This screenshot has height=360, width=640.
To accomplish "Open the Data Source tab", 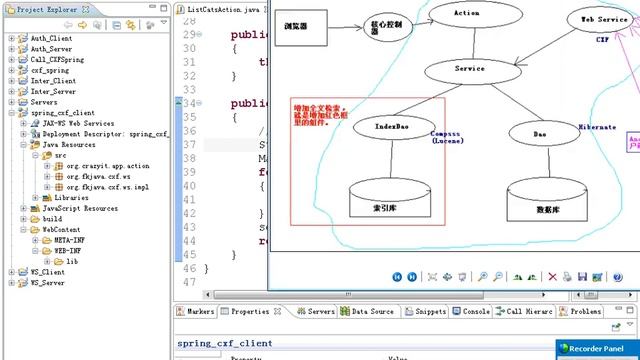I will 367,311.
